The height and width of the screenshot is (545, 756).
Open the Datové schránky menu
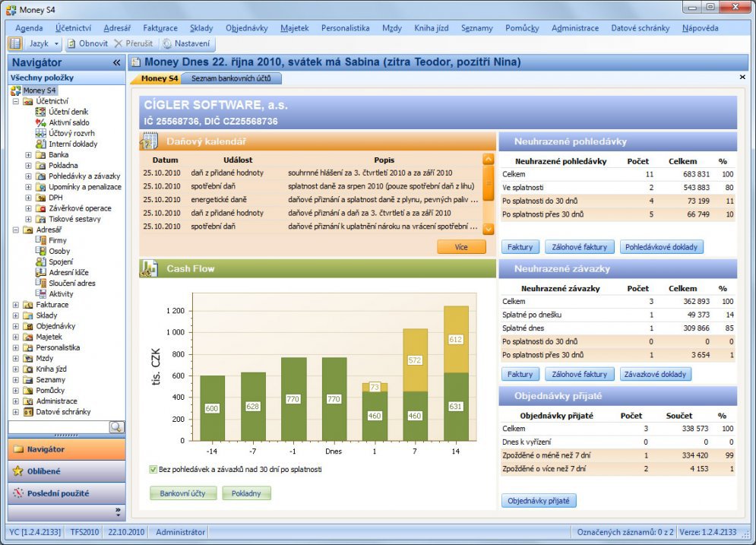(640, 28)
